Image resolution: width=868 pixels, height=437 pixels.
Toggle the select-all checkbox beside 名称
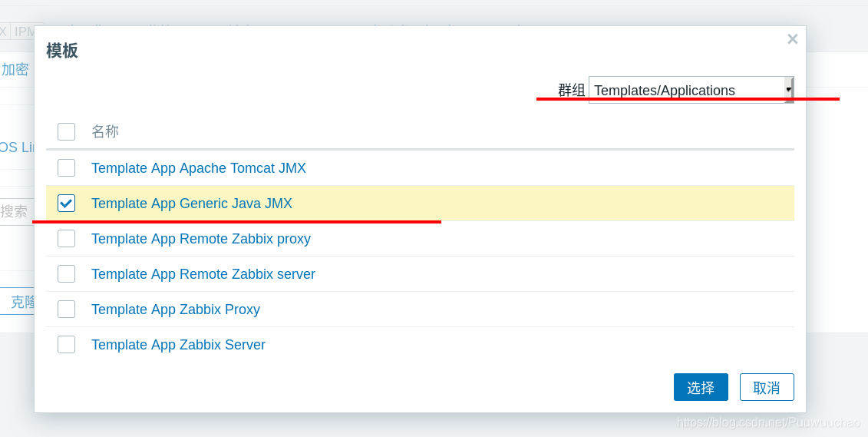tap(67, 132)
